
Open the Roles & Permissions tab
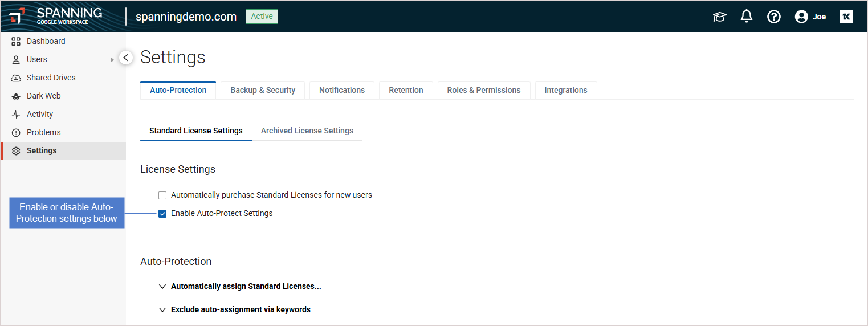(x=483, y=90)
